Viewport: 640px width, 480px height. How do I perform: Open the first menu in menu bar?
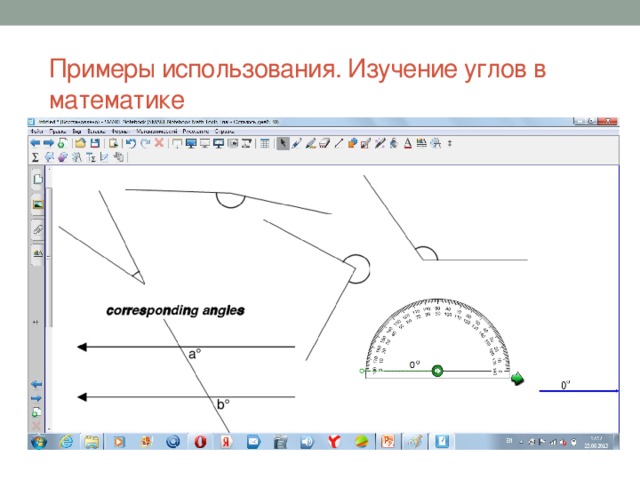[x=36, y=131]
